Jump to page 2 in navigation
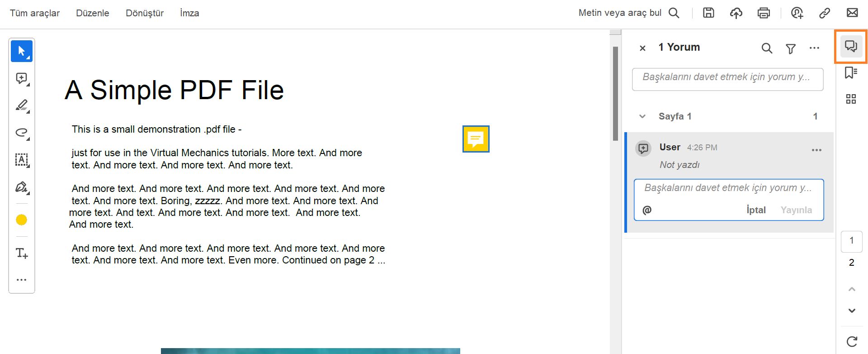The width and height of the screenshot is (868, 354). pyautogui.click(x=852, y=263)
